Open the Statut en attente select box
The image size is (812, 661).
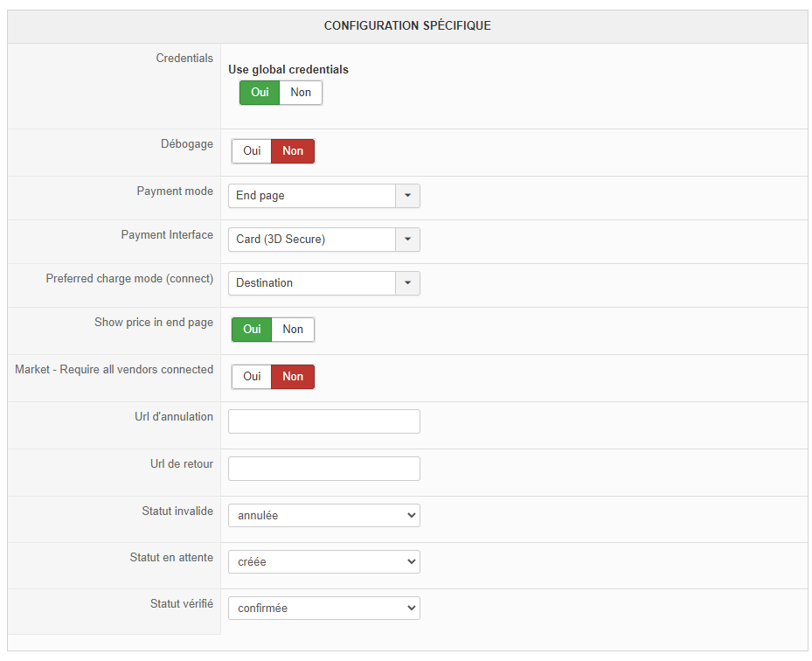323,562
